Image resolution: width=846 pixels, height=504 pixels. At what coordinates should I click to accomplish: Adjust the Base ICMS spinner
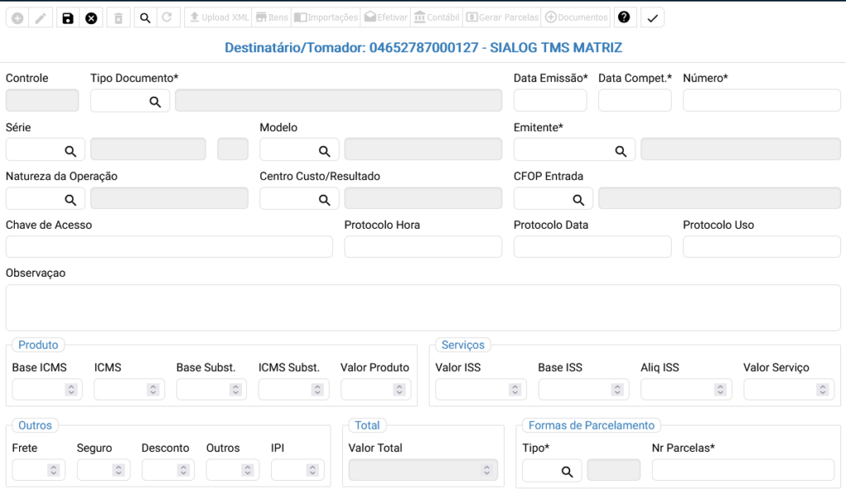click(71, 390)
